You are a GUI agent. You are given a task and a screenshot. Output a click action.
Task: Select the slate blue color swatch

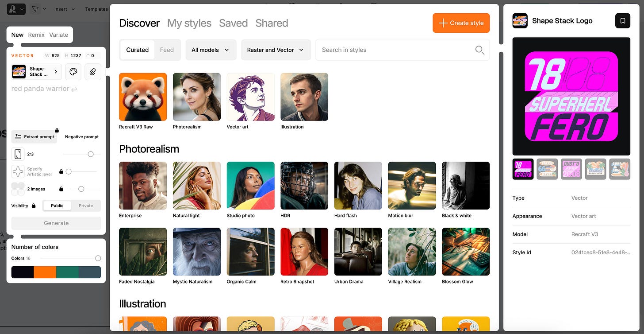pos(90,272)
